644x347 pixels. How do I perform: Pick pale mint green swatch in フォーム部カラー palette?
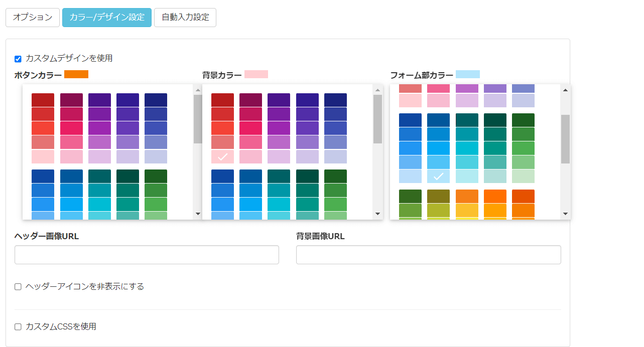[x=523, y=177]
